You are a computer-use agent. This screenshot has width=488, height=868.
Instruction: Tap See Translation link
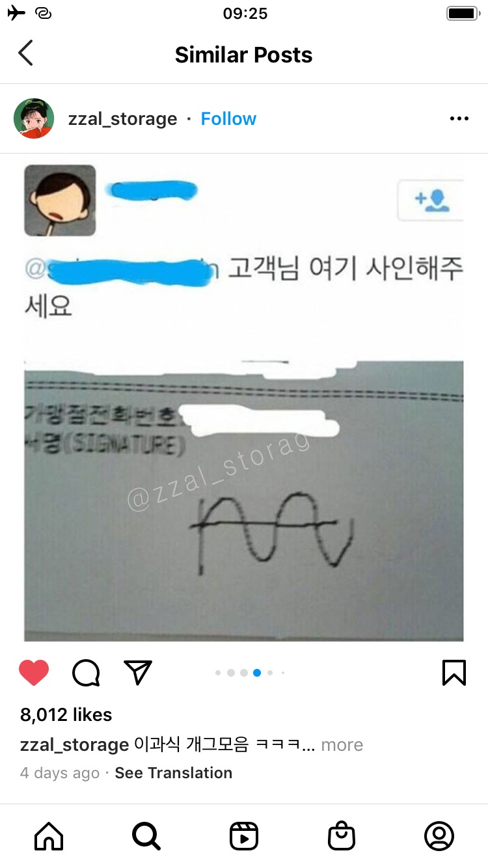174,773
